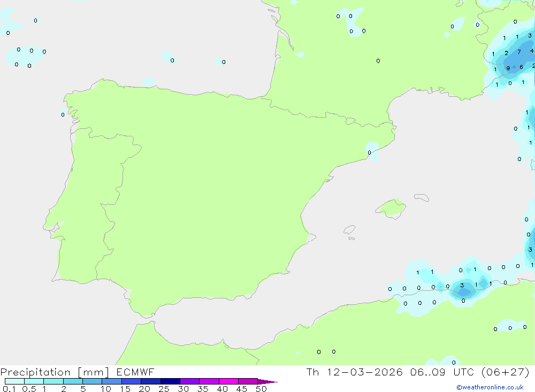
Task: Click the precipitation value '7' on the map
Action: click(519, 52)
